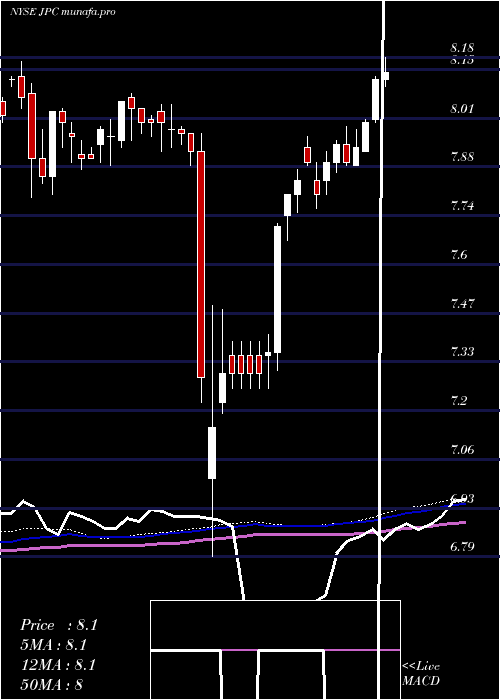Click the 7.47 price axis label
500x700 pixels.
(x=462, y=304)
